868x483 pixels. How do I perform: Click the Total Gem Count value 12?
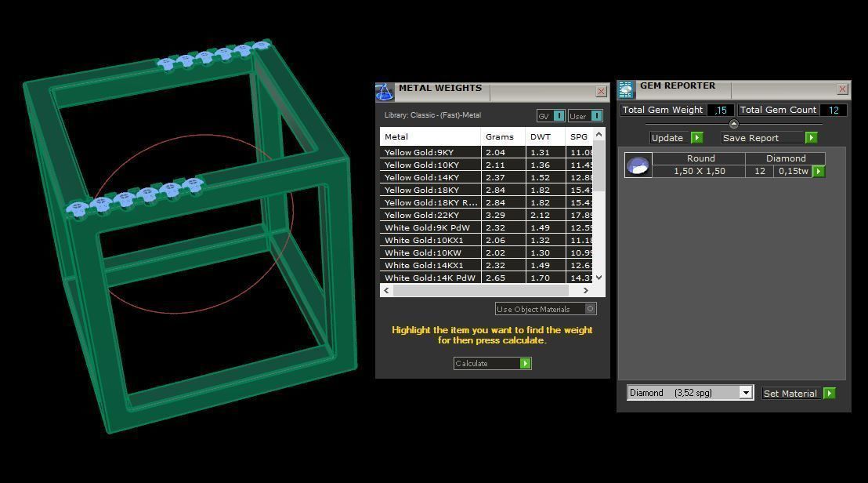pos(833,111)
